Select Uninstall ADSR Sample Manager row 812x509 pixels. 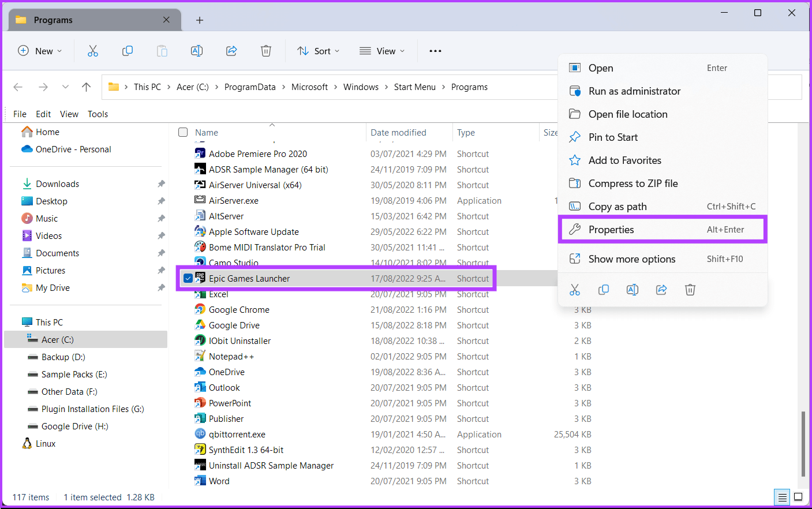(x=392, y=465)
